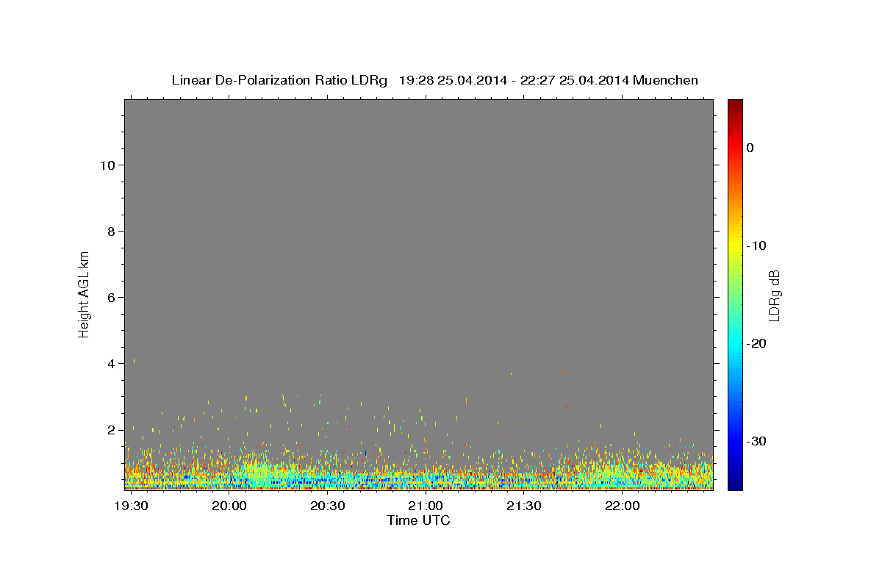Click the 20:00 time tick label
The width and height of the screenshot is (882, 588).
tap(229, 506)
